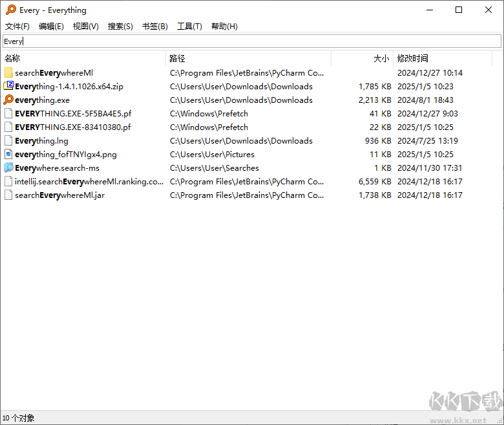Click the path cell of EVERYTHING.EXE-5F5BA4E5.pf
The width and height of the screenshot is (504, 425).
click(x=209, y=114)
